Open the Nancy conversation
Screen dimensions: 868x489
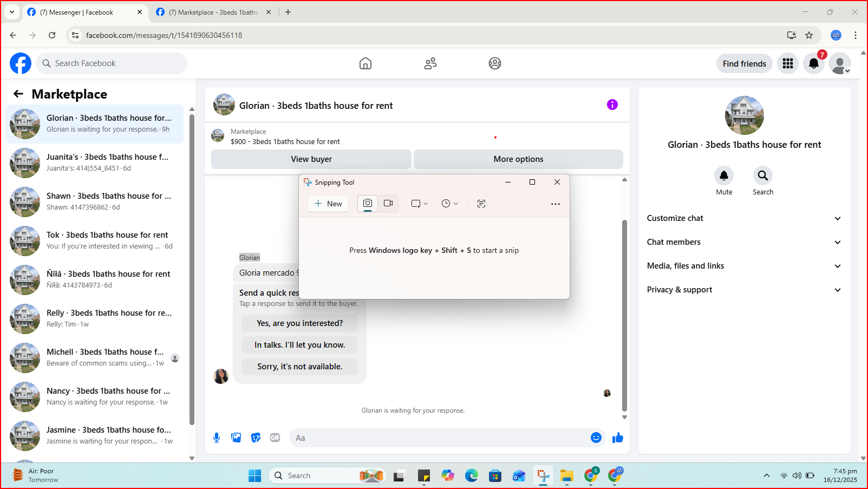pyautogui.click(x=95, y=396)
